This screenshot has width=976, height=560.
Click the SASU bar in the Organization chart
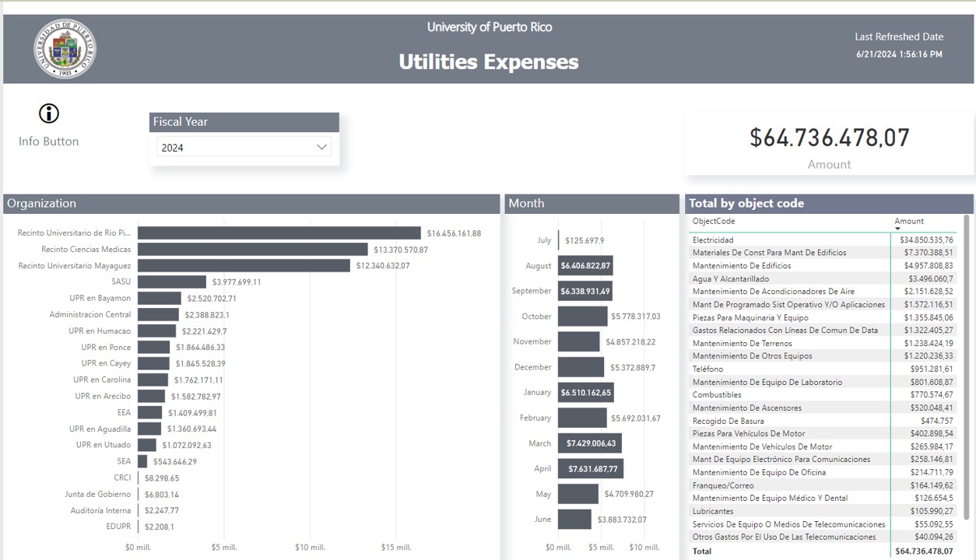click(172, 282)
